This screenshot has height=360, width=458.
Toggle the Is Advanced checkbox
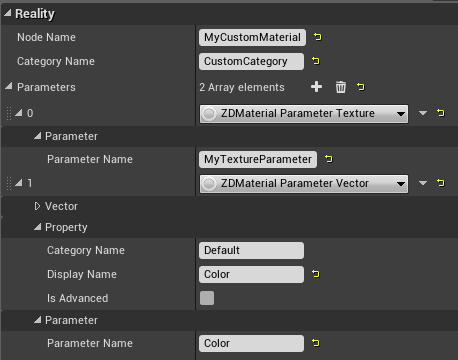click(x=207, y=298)
